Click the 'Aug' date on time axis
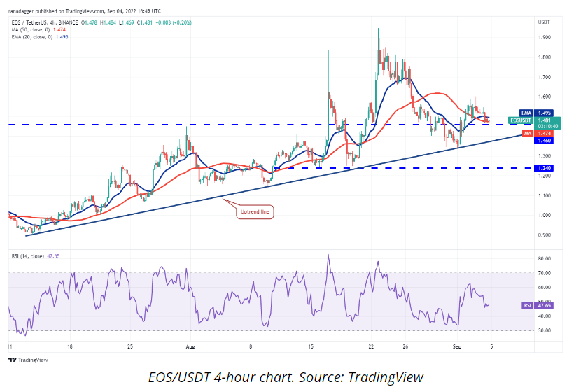Screen dimensions: 576x392 click(190, 346)
